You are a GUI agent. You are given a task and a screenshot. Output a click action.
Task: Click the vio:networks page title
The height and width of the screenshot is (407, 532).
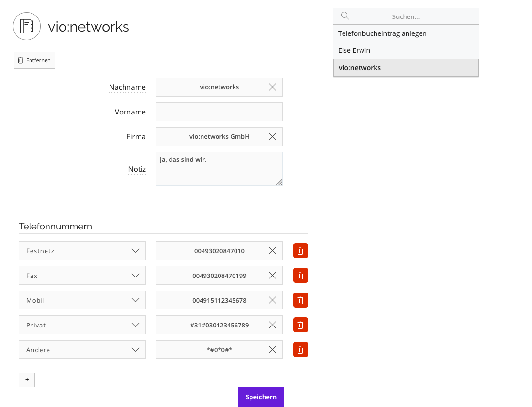coord(89,27)
